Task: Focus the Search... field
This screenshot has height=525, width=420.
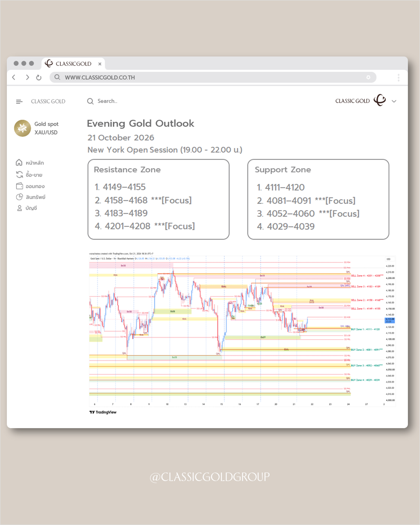Action: (x=107, y=101)
